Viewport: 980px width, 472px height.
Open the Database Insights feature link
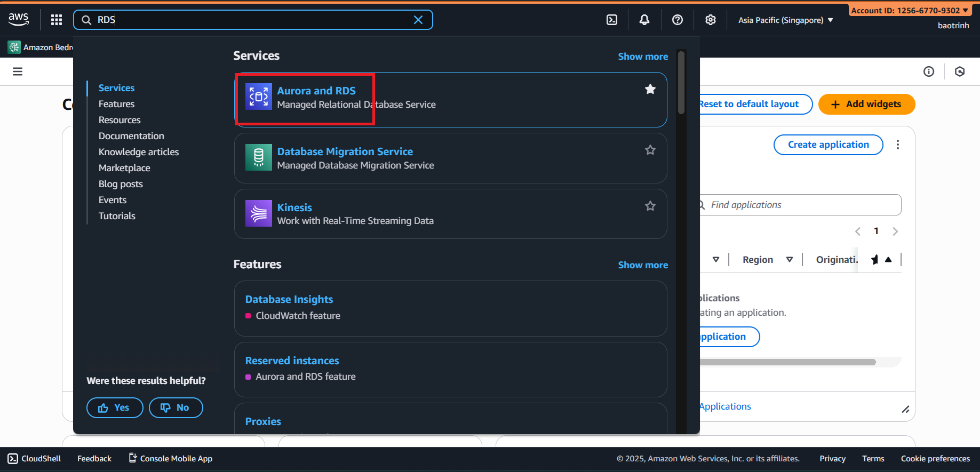pyautogui.click(x=289, y=299)
